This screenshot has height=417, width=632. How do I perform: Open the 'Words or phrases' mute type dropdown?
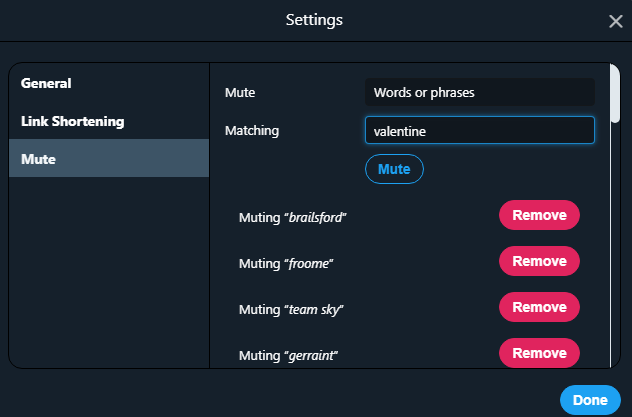click(x=479, y=93)
